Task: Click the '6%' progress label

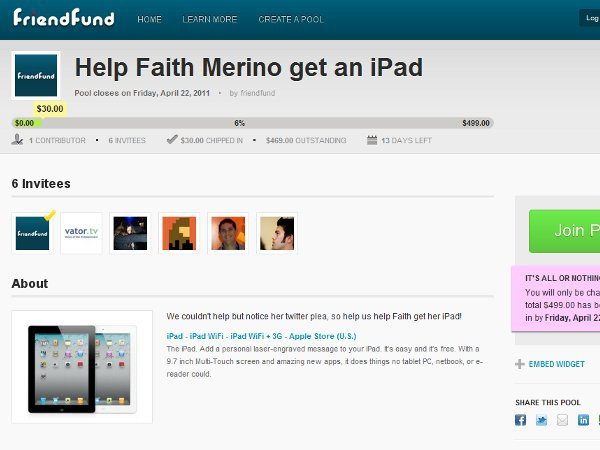Action: pos(240,123)
